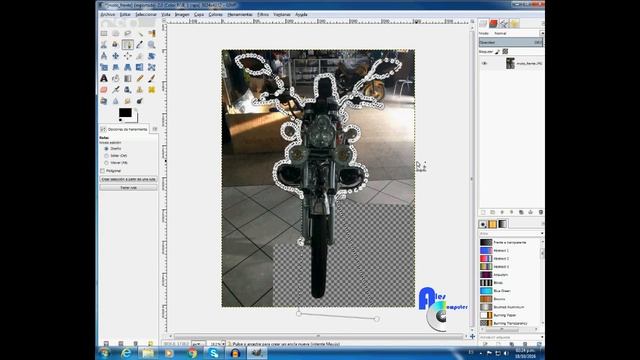The image size is (640, 360).
Task: Open the Imagen menu
Action: click(182, 14)
